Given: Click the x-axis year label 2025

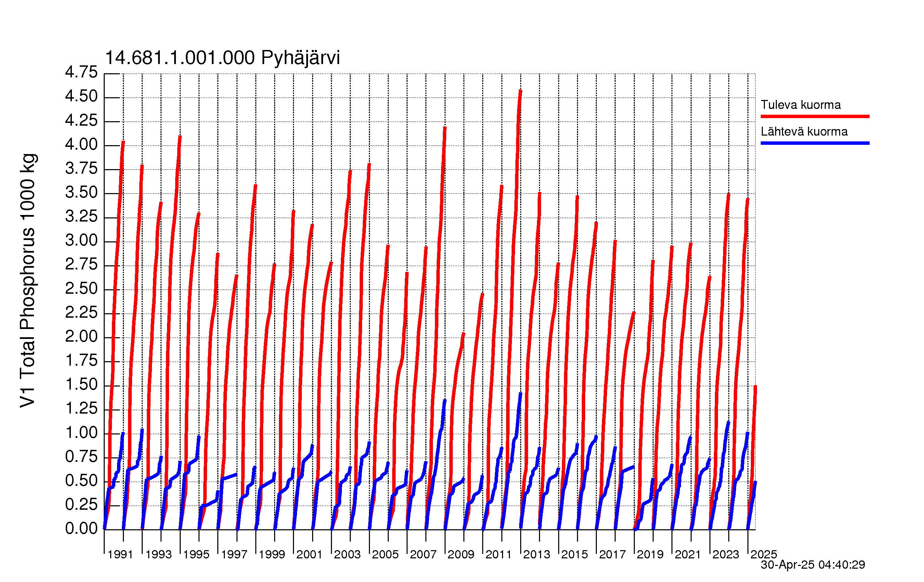Looking at the screenshot, I should pyautogui.click(x=763, y=554).
